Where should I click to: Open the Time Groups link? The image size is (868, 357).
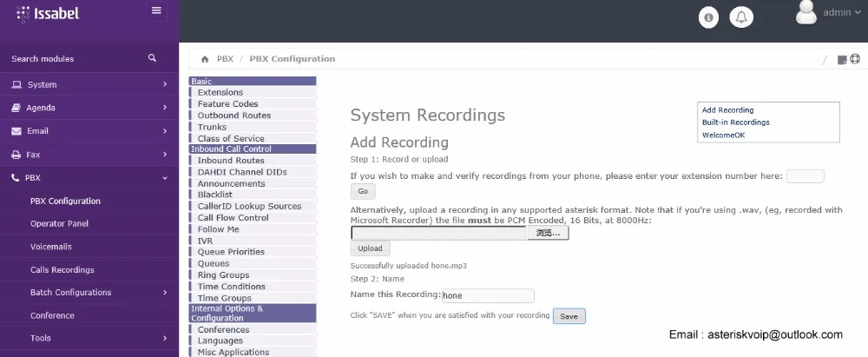[224, 298]
